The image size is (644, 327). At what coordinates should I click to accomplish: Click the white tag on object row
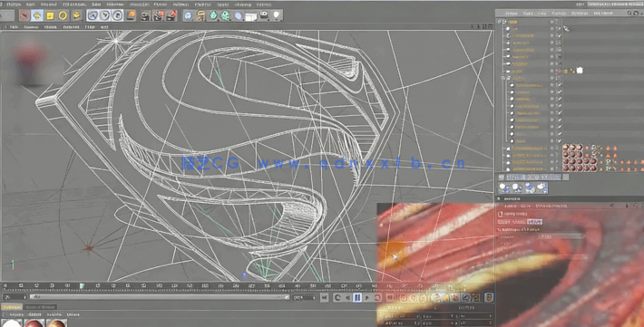[x=580, y=71]
